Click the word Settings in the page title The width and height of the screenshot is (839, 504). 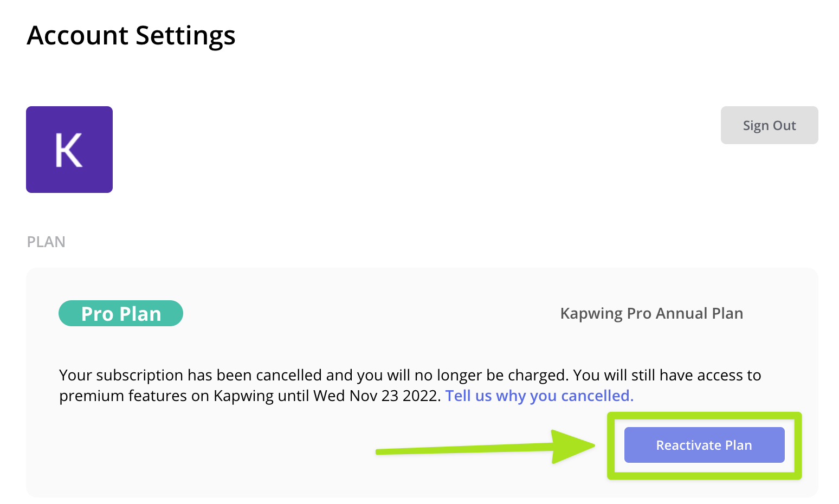185,36
